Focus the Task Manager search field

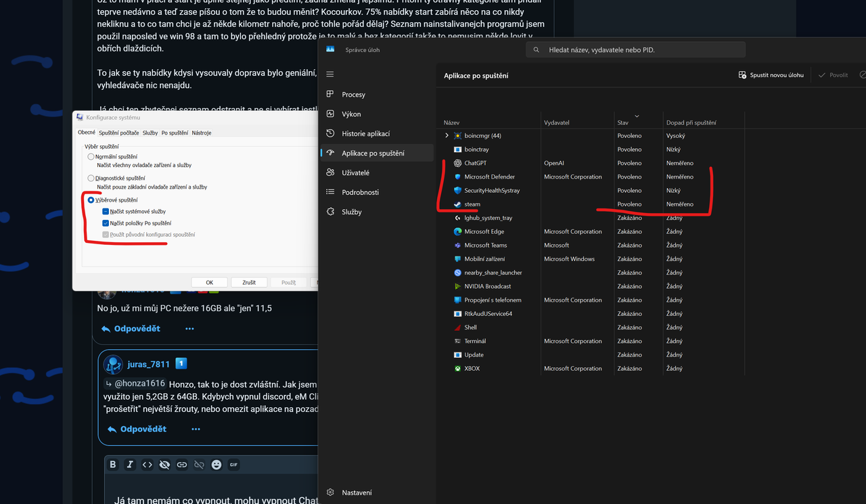(x=636, y=49)
